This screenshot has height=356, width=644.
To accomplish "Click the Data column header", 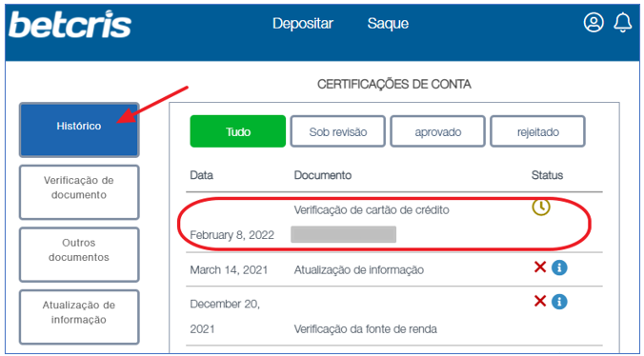I will (201, 175).
